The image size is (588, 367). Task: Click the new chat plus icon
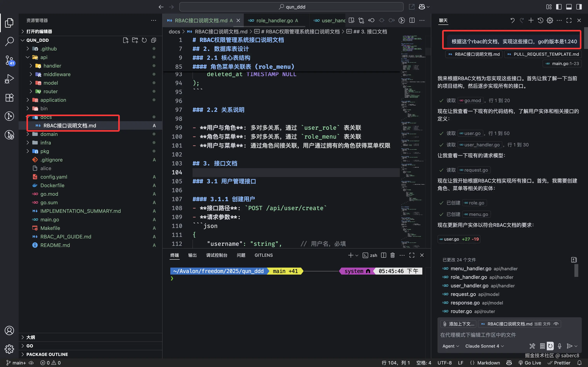(531, 20)
